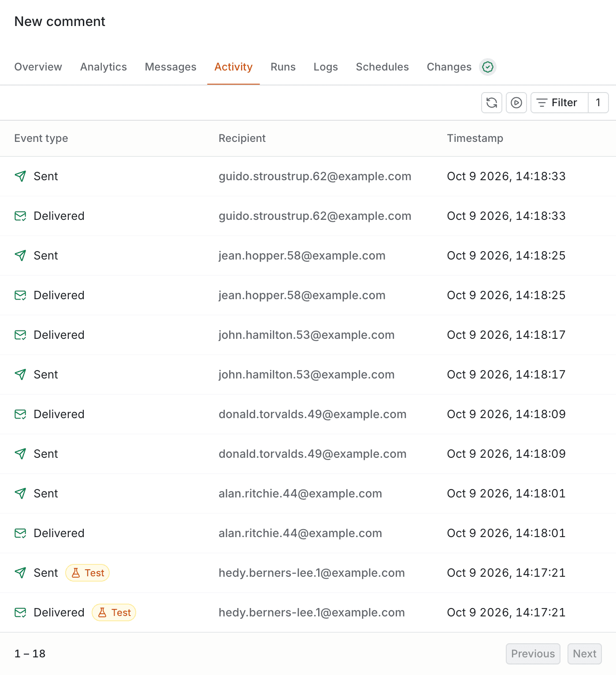Click the Next page button
Viewport: 616px width, 675px height.
pyautogui.click(x=585, y=654)
